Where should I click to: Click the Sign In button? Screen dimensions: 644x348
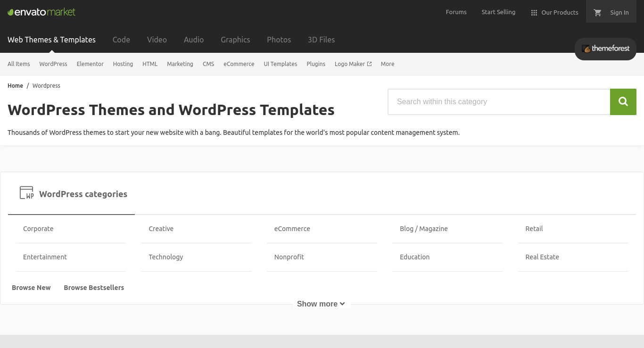619,13
